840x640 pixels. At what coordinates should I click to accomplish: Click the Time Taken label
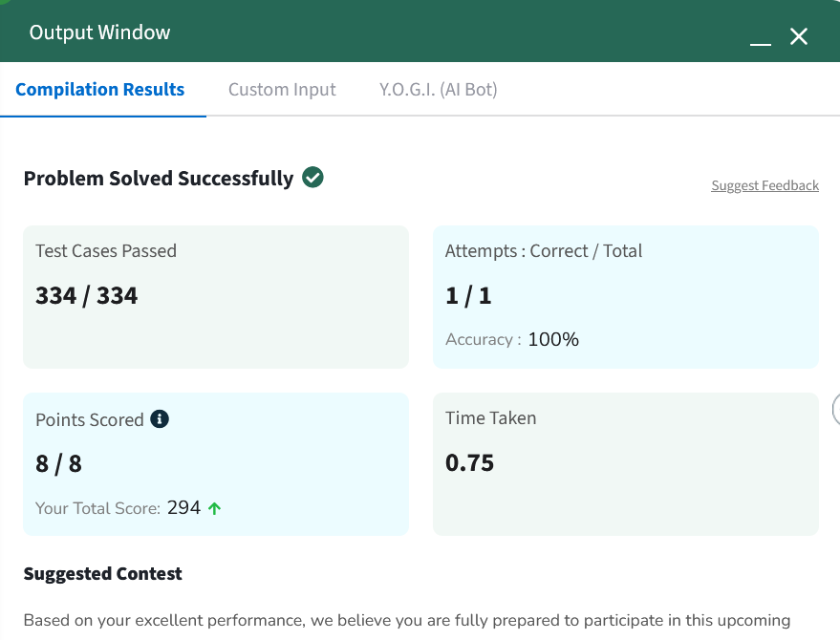click(490, 417)
